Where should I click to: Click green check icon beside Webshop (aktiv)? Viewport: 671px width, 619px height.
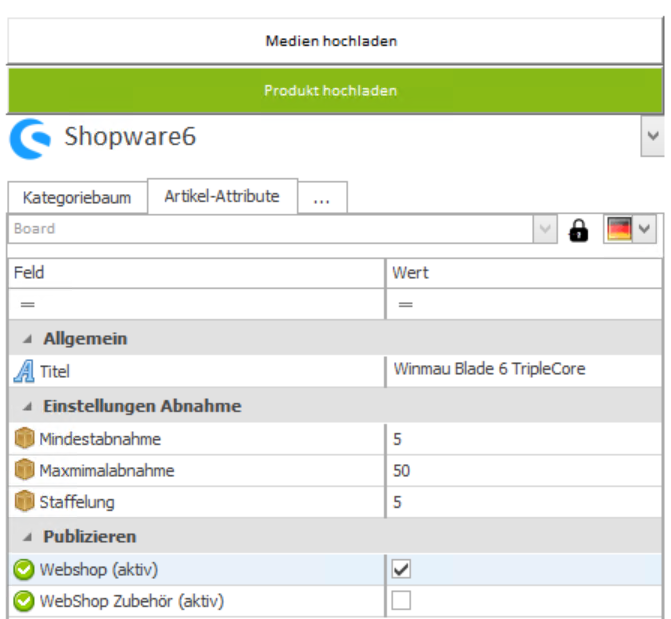point(24,569)
